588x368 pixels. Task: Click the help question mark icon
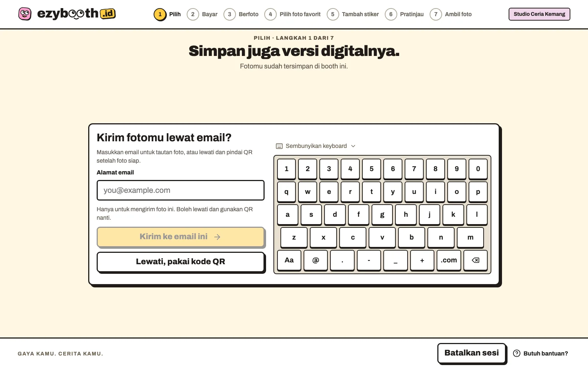pos(517,353)
